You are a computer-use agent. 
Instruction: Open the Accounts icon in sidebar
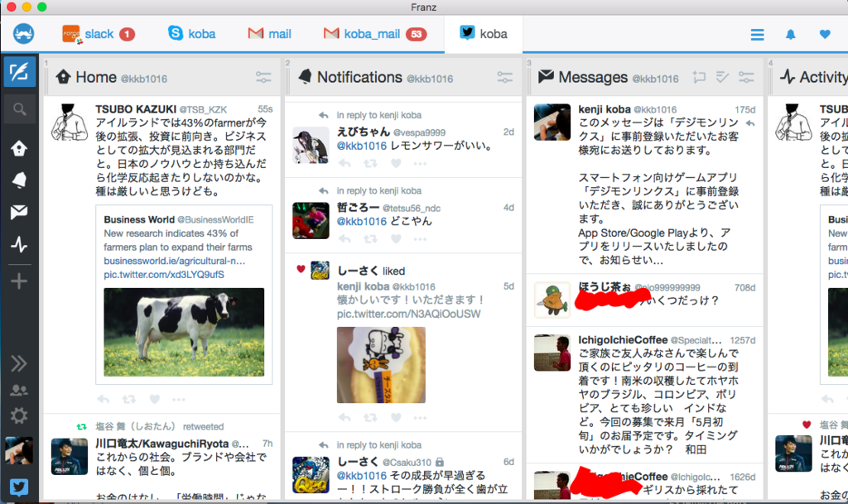[20, 390]
